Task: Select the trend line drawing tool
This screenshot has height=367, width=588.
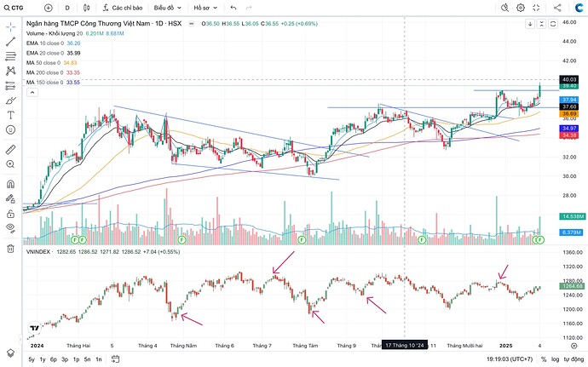Action: pos(9,41)
